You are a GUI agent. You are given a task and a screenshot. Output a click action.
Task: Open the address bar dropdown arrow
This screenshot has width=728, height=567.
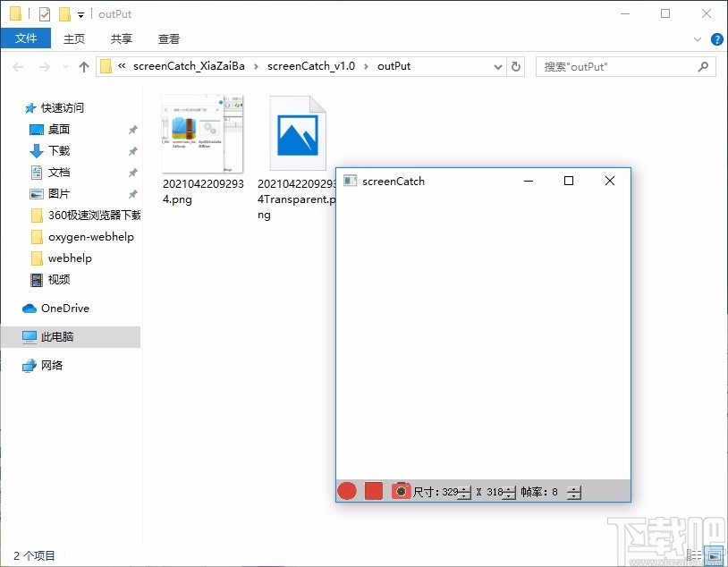pos(498,66)
